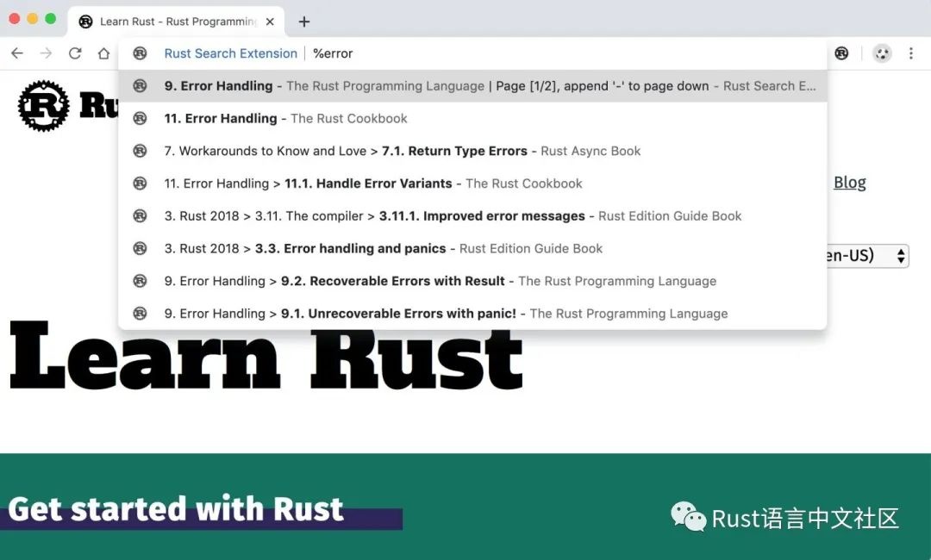Reload the current page
This screenshot has width=931, height=560.
coord(75,53)
